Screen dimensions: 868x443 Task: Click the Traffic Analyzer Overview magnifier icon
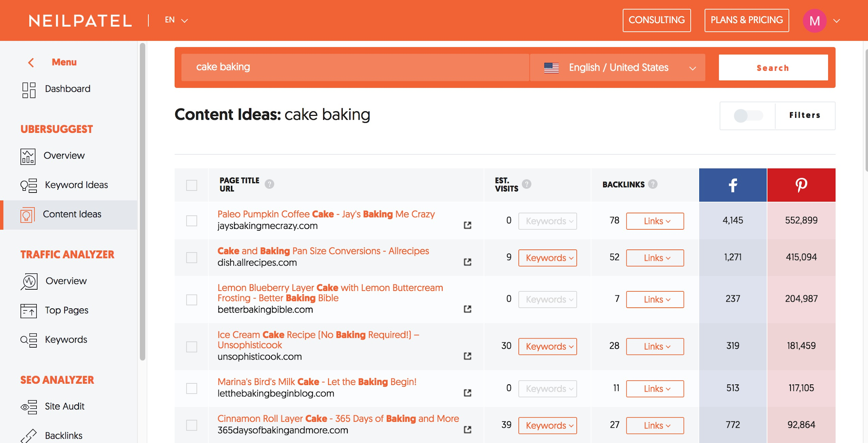click(29, 282)
